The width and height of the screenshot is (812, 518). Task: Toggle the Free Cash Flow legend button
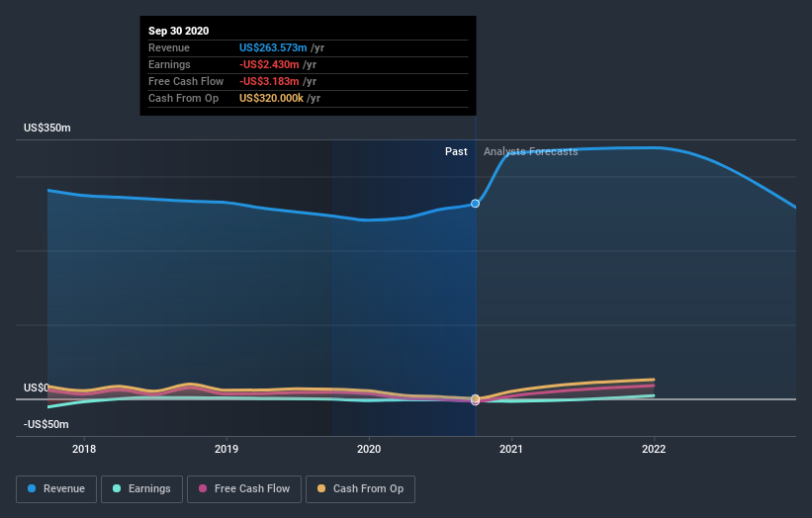244,489
